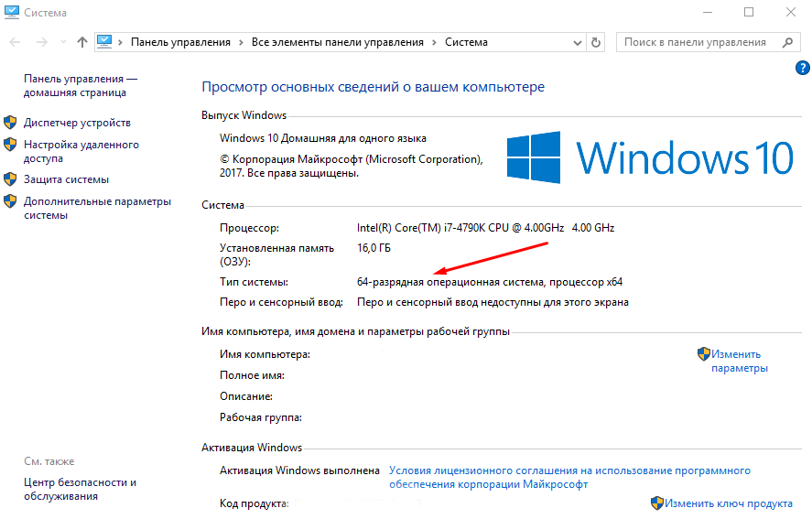
Task: Click the shield icon beside Защита системы
Action: 11,179
